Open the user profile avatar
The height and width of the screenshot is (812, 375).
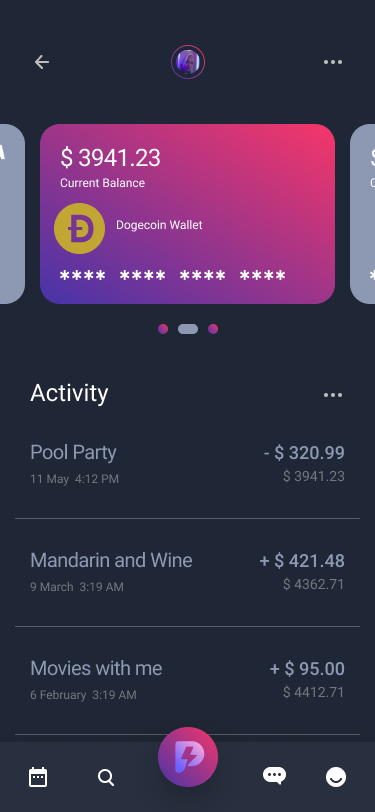[x=188, y=62]
